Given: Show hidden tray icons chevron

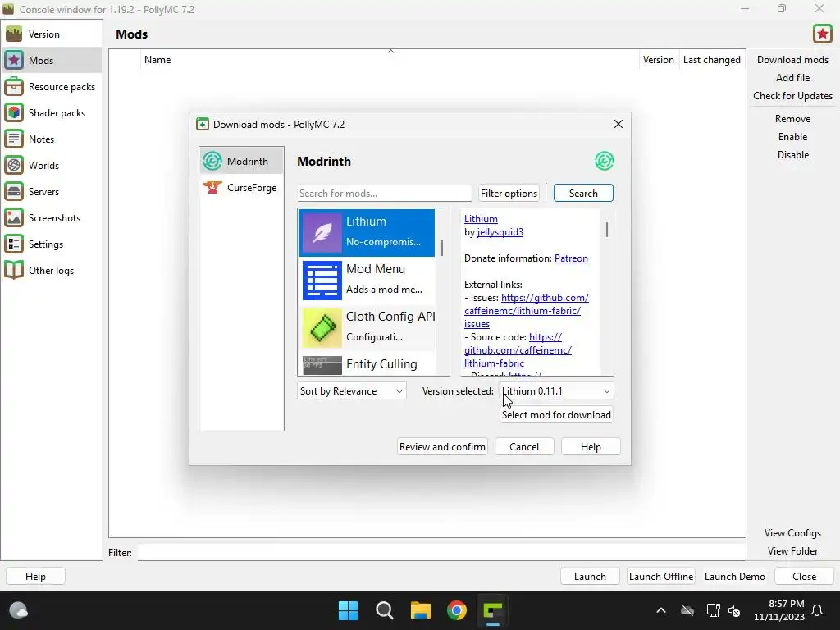Looking at the screenshot, I should point(661,610).
